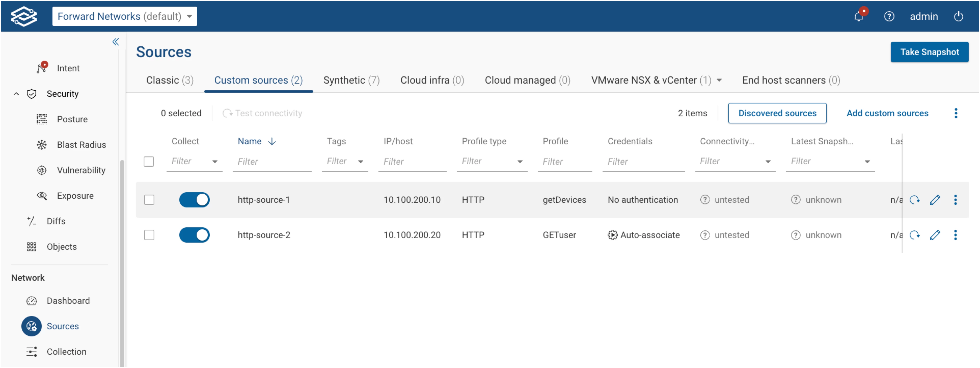980x368 pixels.
Task: Switch to the Synthetic tab
Action: tap(351, 80)
